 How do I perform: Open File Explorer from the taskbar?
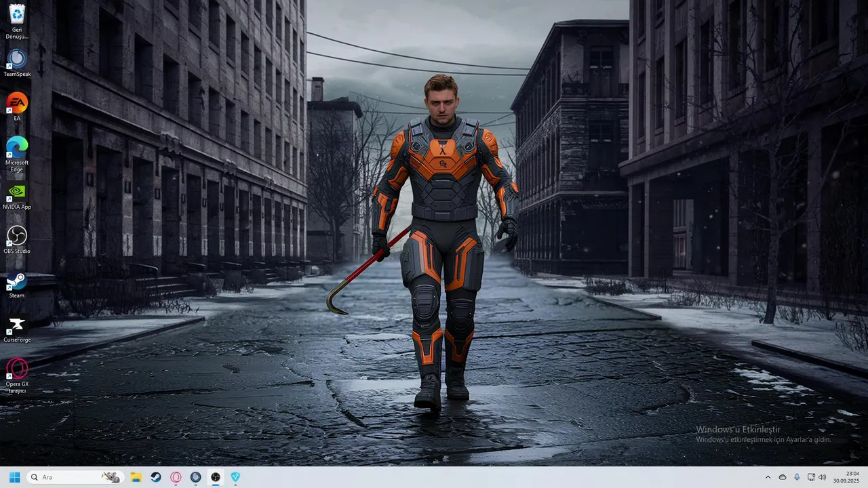pyautogui.click(x=136, y=477)
